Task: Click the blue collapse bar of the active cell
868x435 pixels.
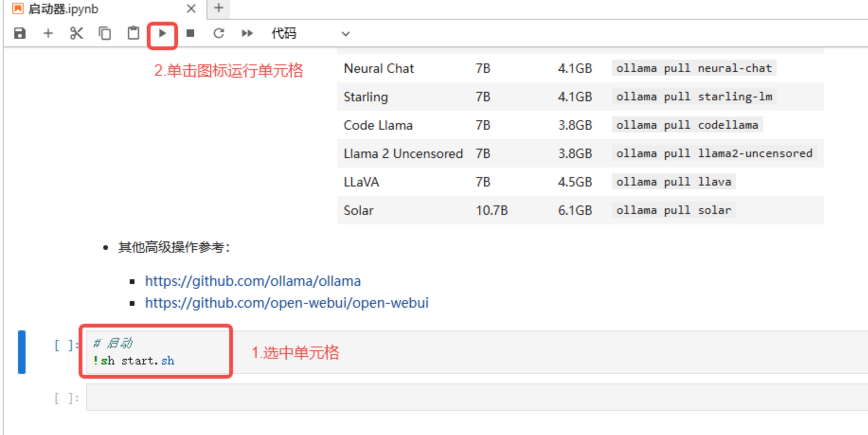Action: tap(22, 352)
